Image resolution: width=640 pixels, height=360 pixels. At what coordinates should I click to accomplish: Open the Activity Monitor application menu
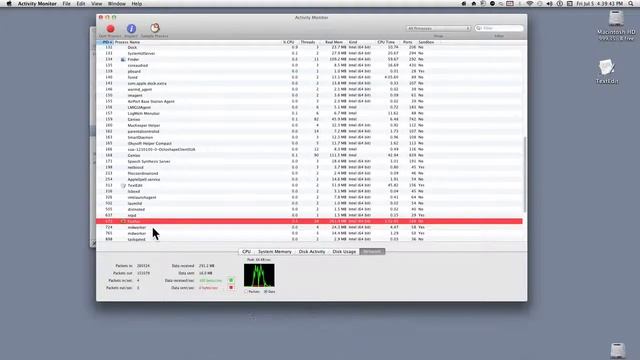[x=37, y=4]
